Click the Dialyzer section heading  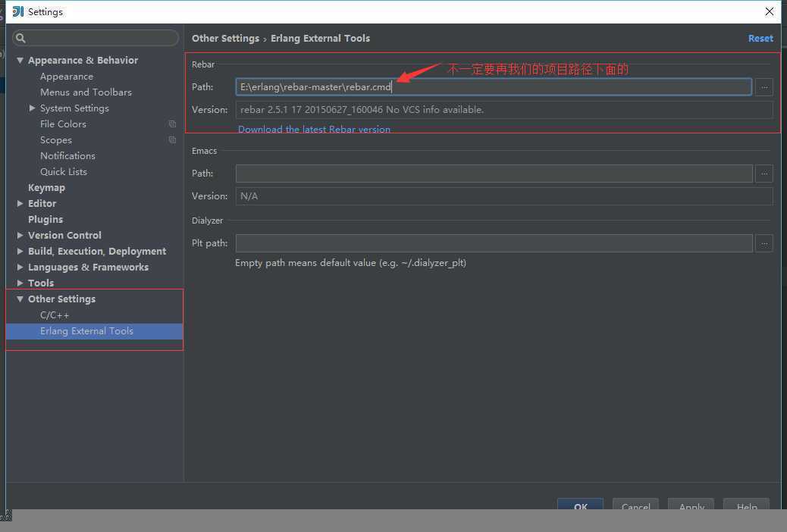207,221
